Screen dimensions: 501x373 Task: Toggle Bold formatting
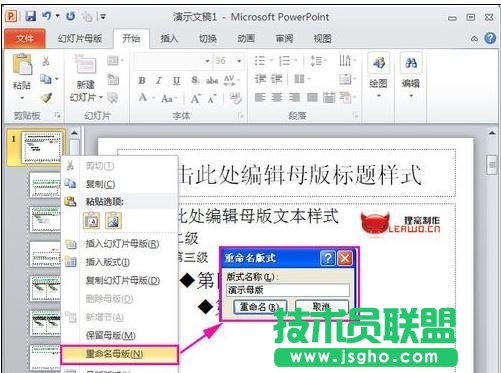pyautogui.click(x=142, y=80)
